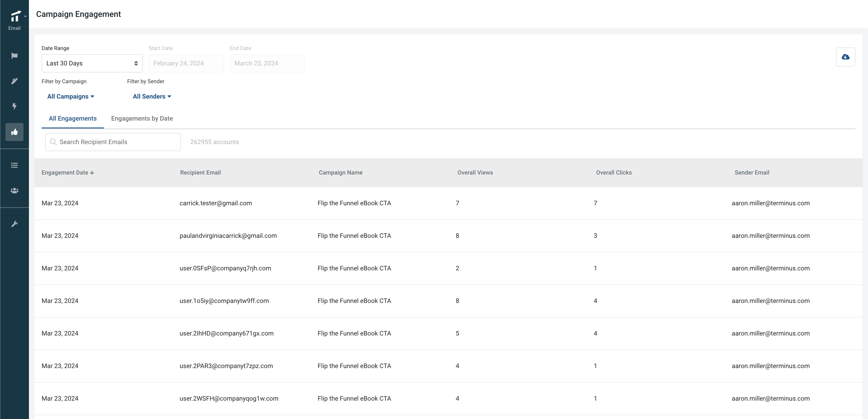
Task: Click the Filter by Campaign label
Action: pos(64,81)
